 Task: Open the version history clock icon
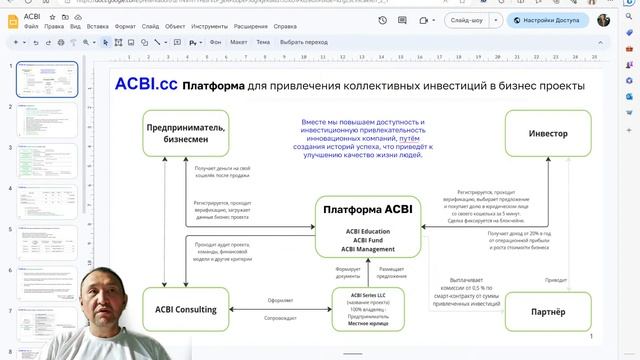(382, 20)
